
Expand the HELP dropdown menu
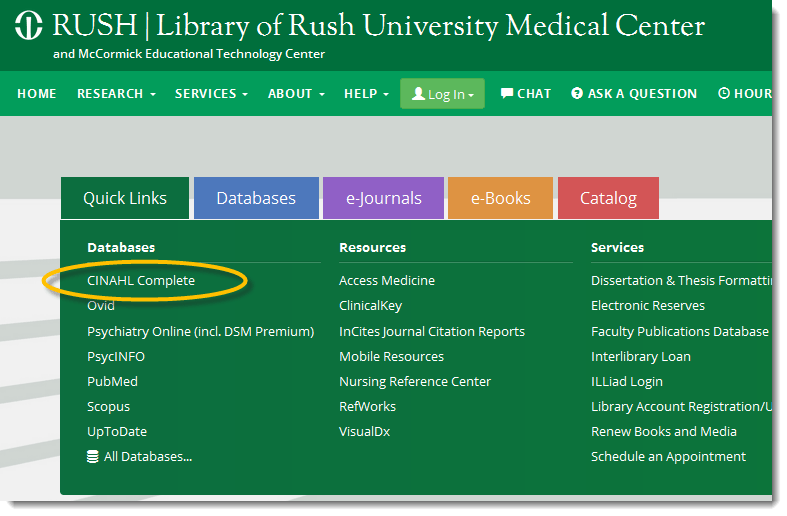tap(366, 94)
